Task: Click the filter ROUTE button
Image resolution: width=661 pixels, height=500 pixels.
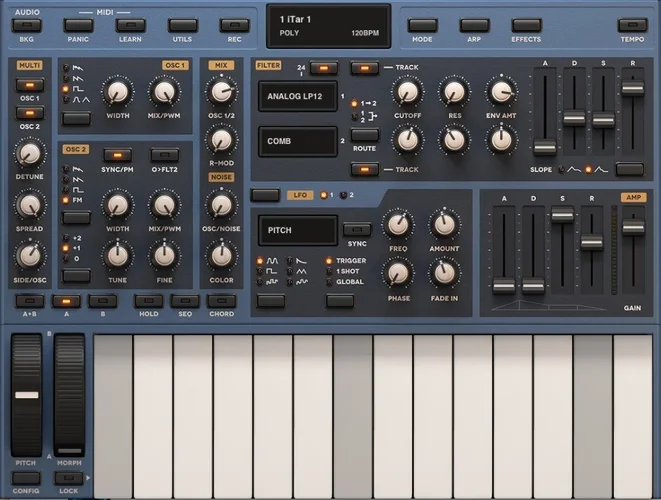Action: tap(365, 134)
